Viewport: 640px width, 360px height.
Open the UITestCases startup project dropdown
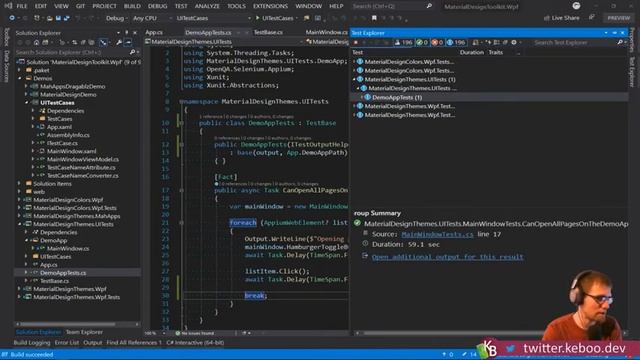(213, 18)
